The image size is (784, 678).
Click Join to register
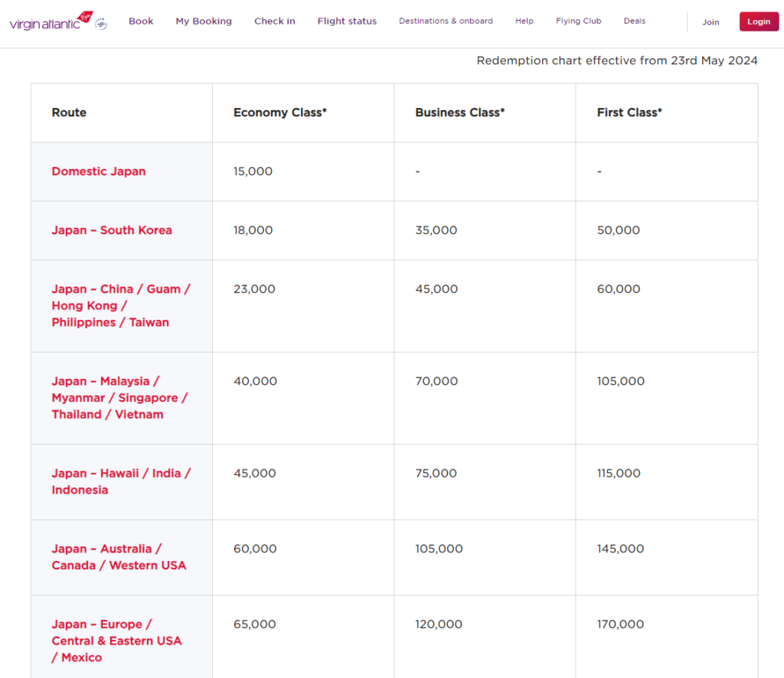tap(710, 22)
